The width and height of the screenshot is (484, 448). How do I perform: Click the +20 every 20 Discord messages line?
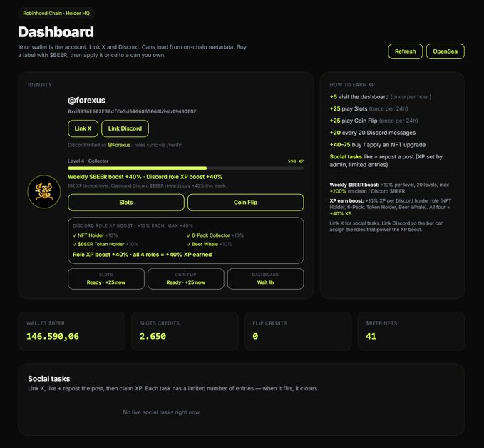click(373, 133)
